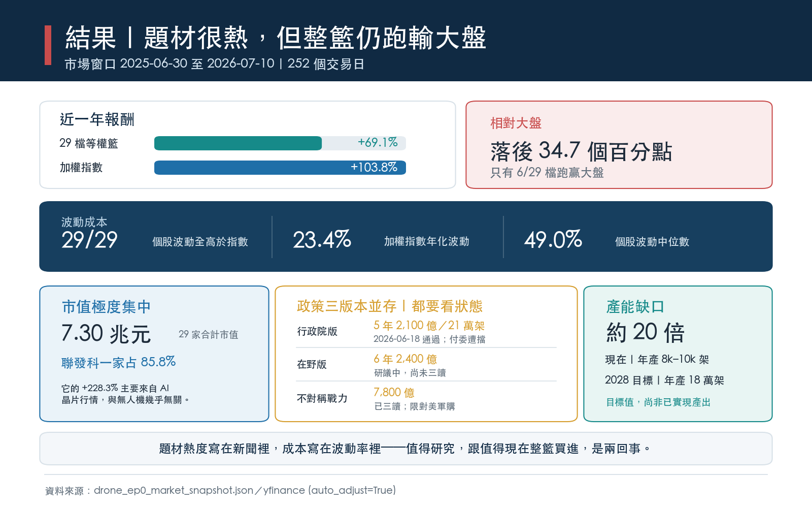Click 加權指數年化波動 text
The width and height of the screenshot is (812, 508).
click(427, 241)
